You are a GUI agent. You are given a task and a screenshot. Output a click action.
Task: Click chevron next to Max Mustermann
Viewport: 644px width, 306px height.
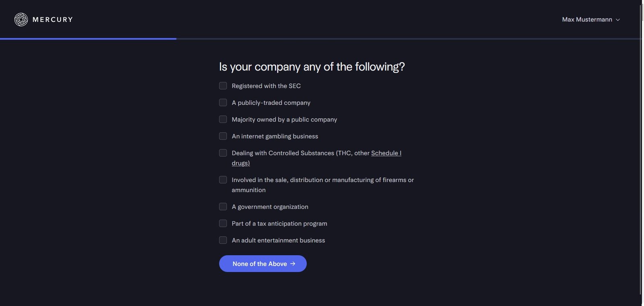tap(618, 20)
